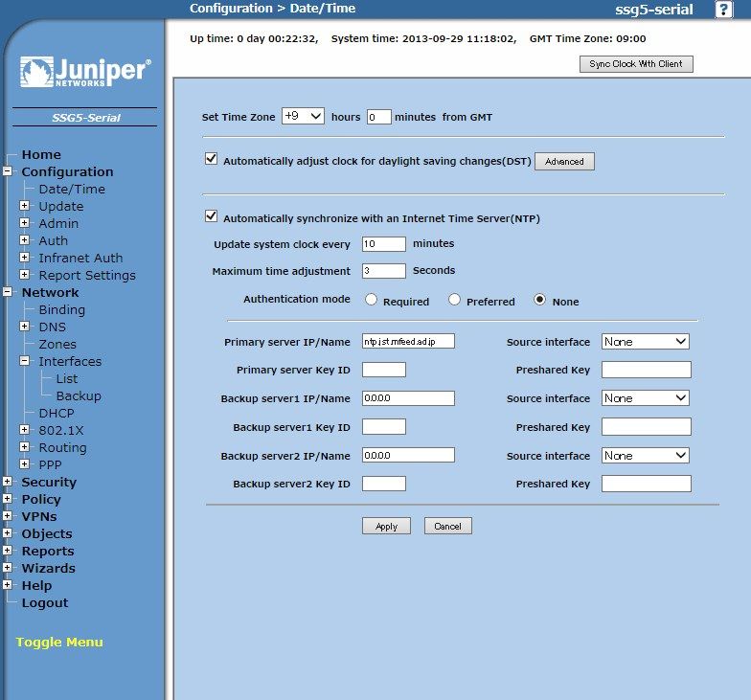Viewport: 751px width, 700px height.
Task: Collapse the Interfaces tree node
Action: coord(25,360)
